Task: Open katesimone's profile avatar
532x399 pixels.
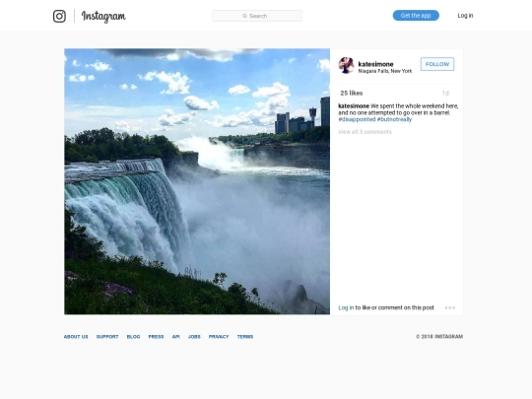Action: click(x=346, y=65)
